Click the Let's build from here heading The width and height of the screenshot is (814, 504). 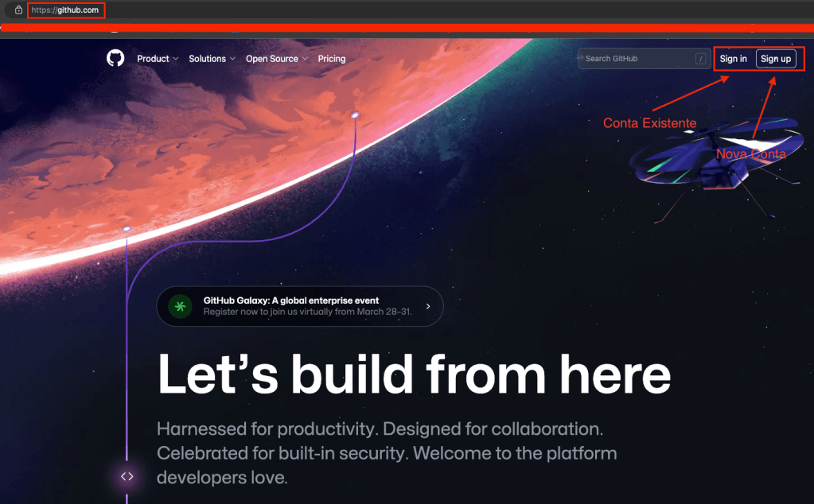click(x=414, y=374)
